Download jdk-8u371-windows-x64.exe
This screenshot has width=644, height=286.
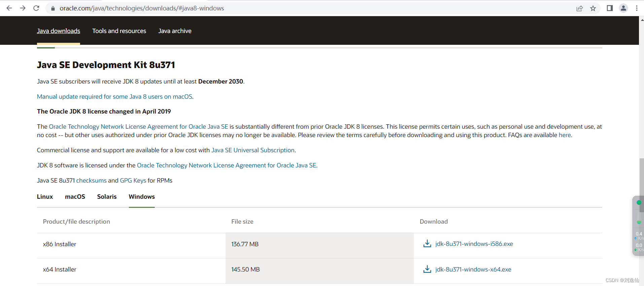point(473,269)
